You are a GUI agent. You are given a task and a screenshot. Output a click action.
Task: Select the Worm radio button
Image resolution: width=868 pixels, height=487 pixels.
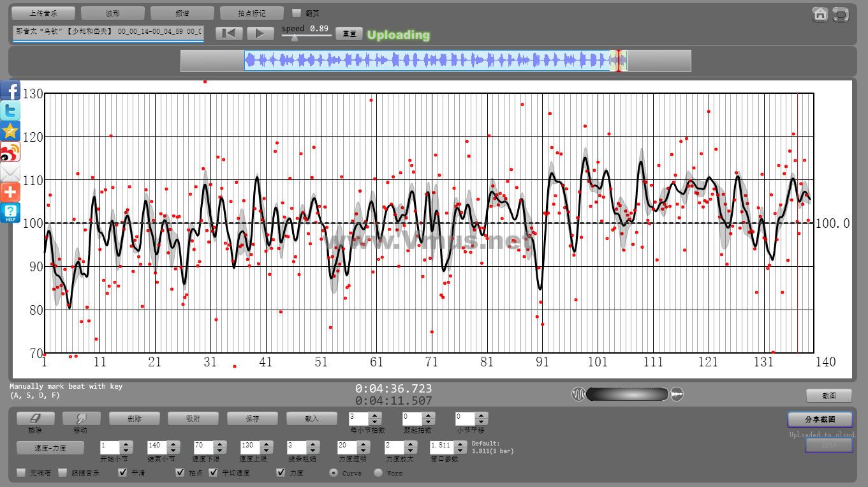pyautogui.click(x=378, y=473)
